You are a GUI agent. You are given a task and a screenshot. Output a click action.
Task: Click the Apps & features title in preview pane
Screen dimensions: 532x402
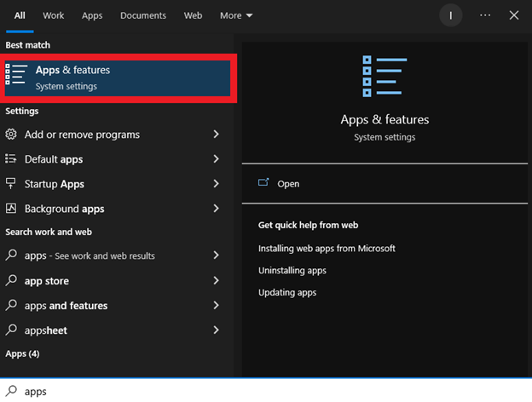385,119
